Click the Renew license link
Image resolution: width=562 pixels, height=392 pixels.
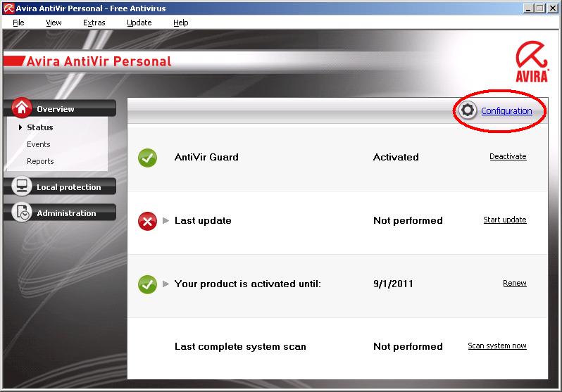coord(514,284)
